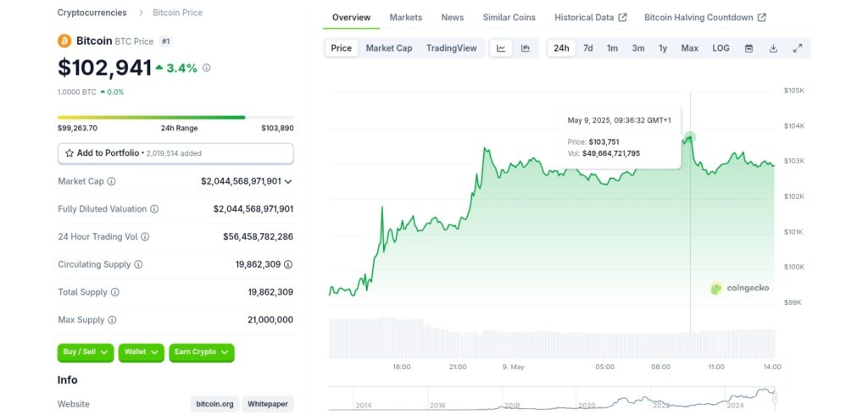Set chart range to 7d
868x415 pixels.
(x=588, y=48)
